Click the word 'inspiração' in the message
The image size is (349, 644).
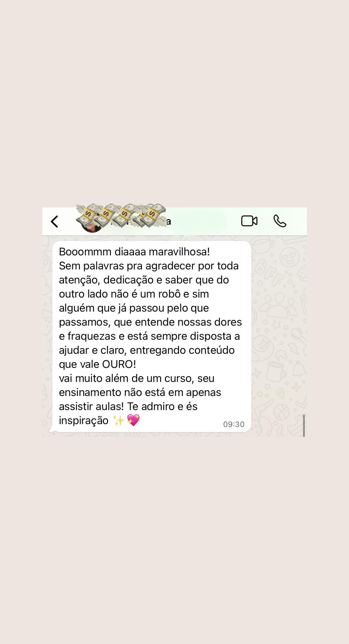point(84,421)
